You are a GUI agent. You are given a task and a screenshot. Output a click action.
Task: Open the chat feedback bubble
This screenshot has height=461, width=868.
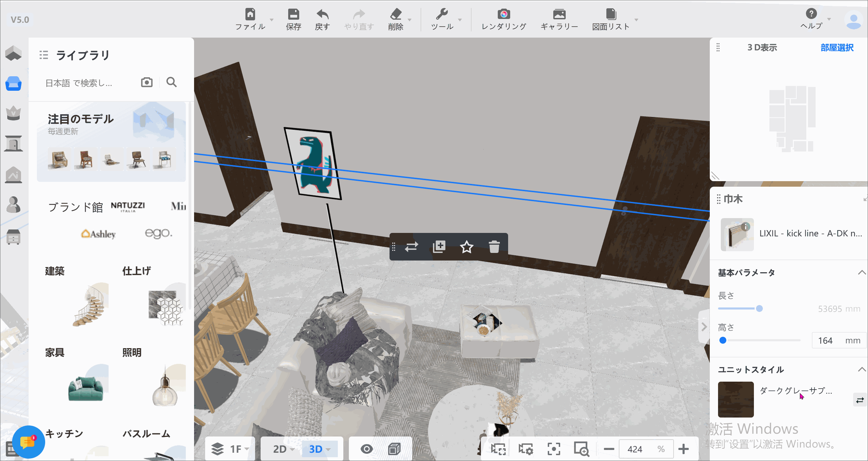coord(28,442)
